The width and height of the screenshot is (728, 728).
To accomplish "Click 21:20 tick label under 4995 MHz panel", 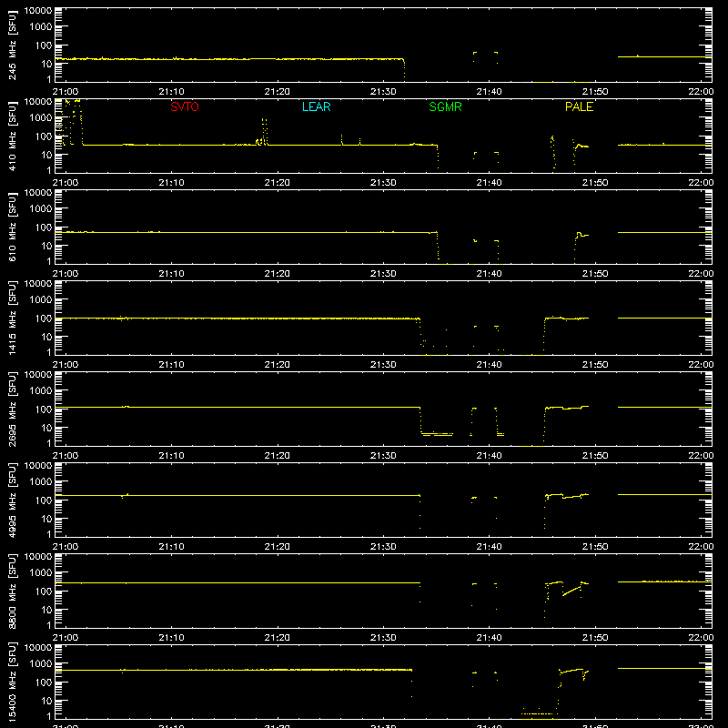I will 278,547.
